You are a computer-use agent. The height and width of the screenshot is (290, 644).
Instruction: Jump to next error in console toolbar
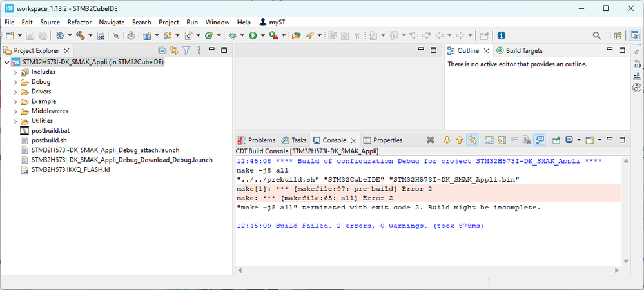coord(447,140)
